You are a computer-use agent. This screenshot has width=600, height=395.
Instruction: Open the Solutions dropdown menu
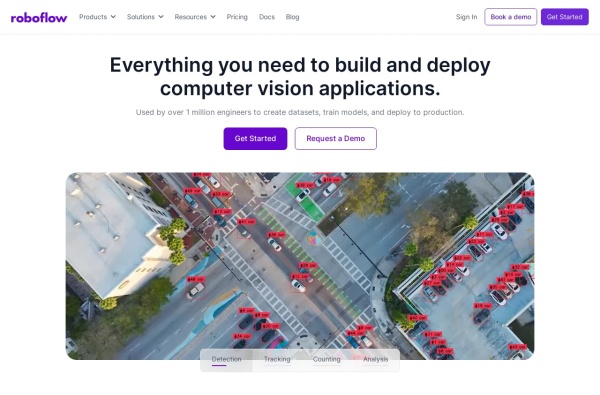(145, 17)
